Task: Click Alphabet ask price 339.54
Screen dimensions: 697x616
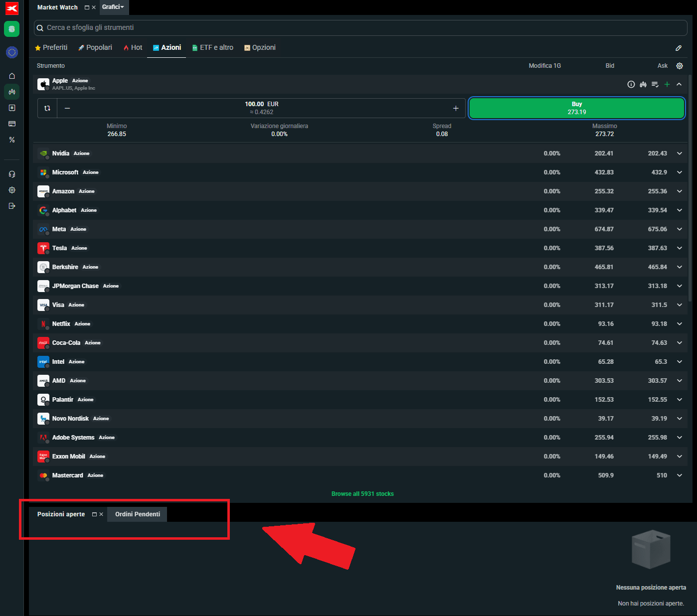Action: tap(657, 210)
